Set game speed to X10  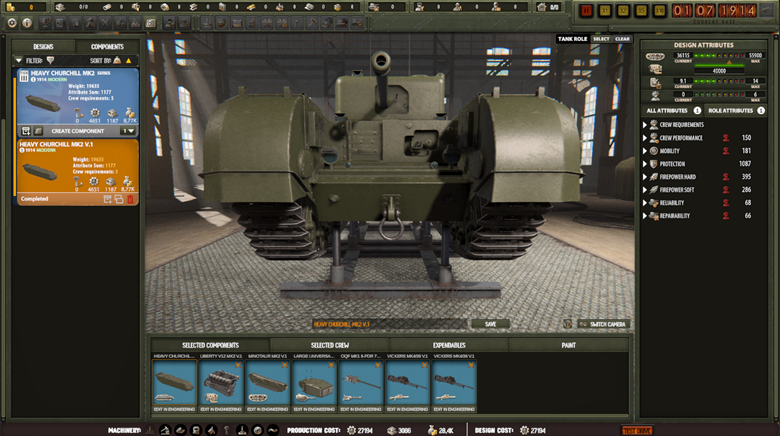point(660,10)
